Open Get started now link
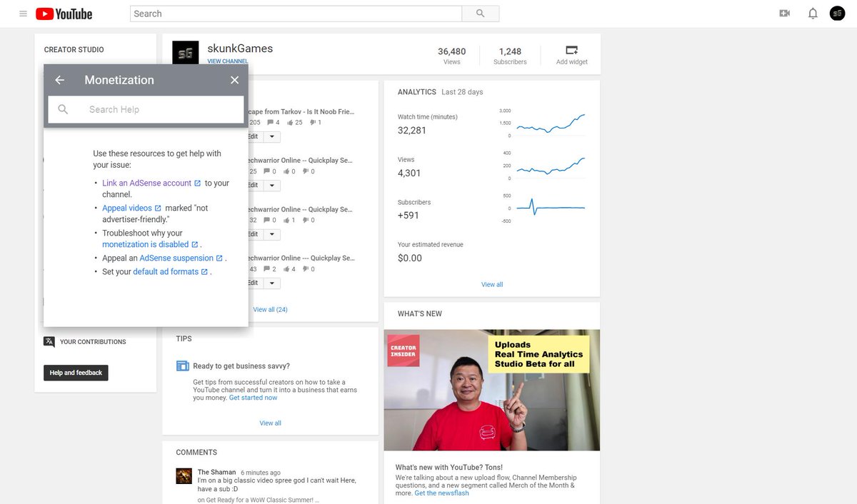 [x=253, y=398]
